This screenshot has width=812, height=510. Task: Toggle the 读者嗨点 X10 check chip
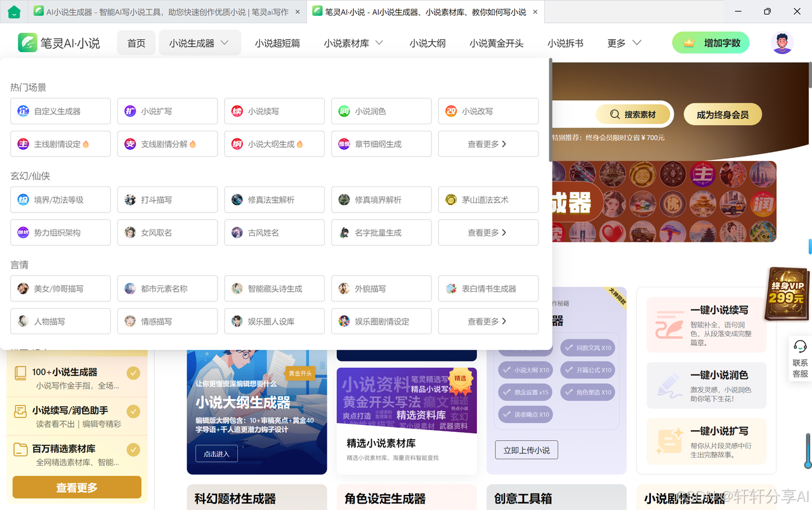point(525,414)
